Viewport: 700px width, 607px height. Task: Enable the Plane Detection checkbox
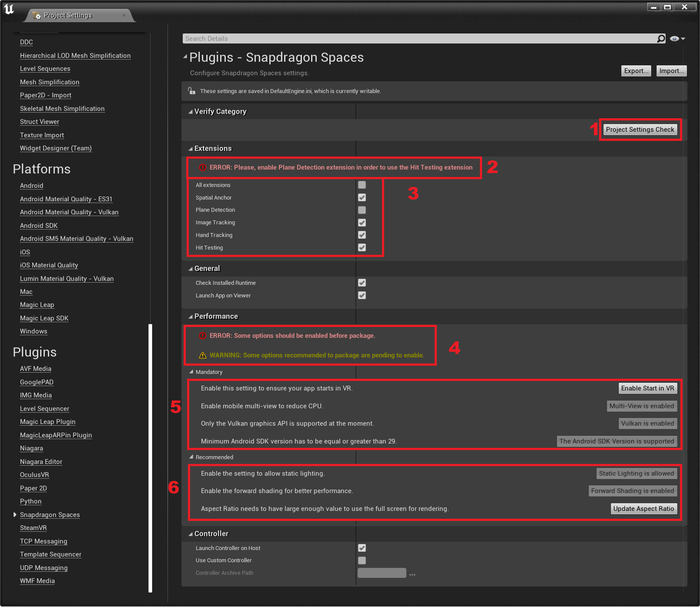pos(362,210)
